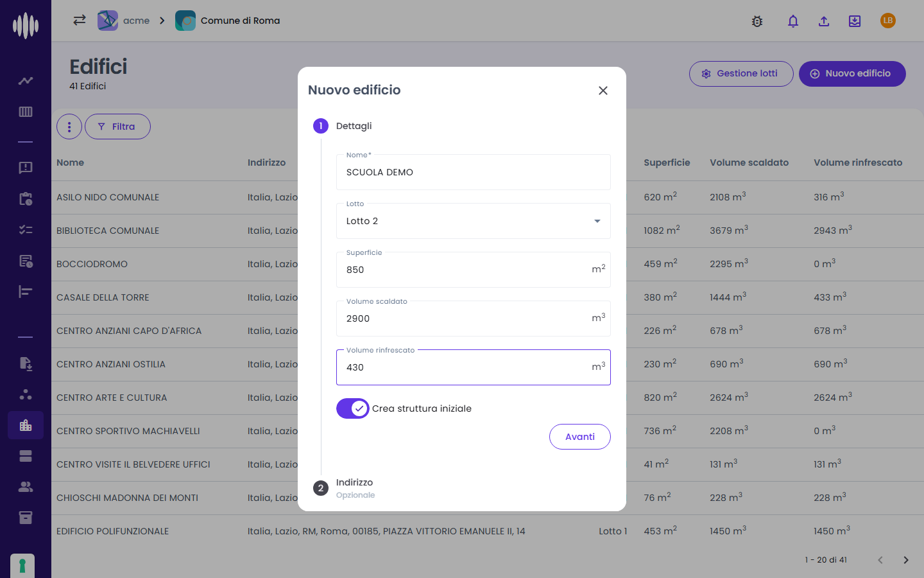Click the Volume rinfrescato input field

(x=474, y=367)
